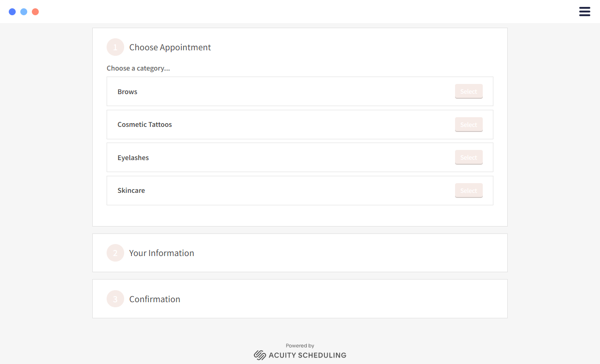The image size is (600, 364).
Task: Click the Your Information heading
Action: coord(162,253)
